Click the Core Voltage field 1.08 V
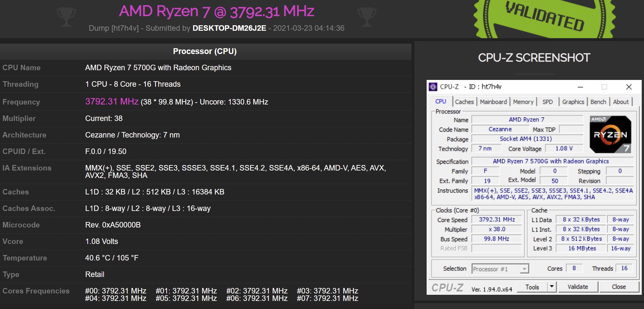Viewport: 644px width, 309px height. 564,149
